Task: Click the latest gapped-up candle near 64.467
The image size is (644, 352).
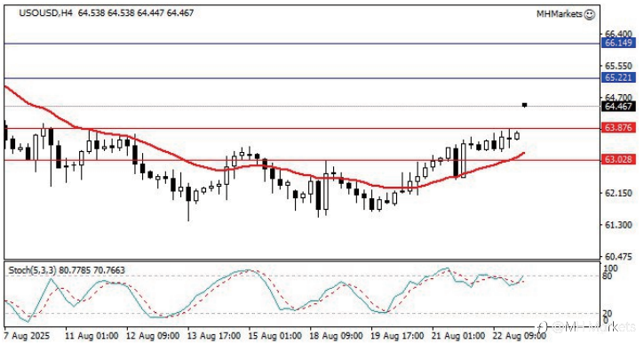Action: [524, 105]
